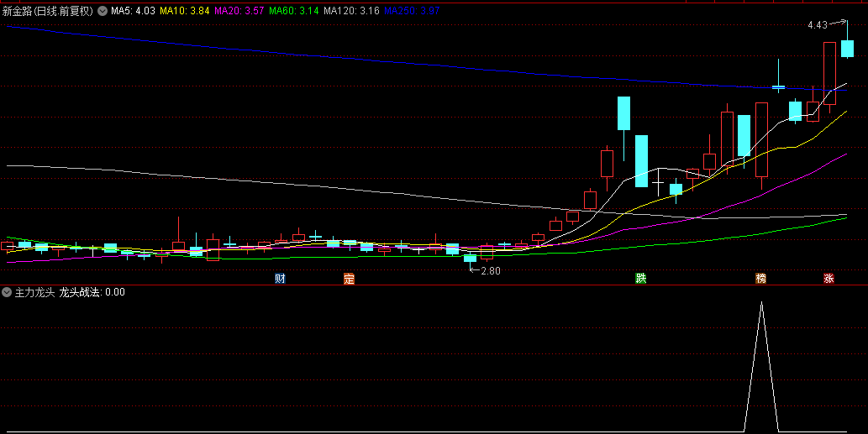868x434 pixels.
Task: Select the last cyan candle below 4.43
Action: click(847, 49)
